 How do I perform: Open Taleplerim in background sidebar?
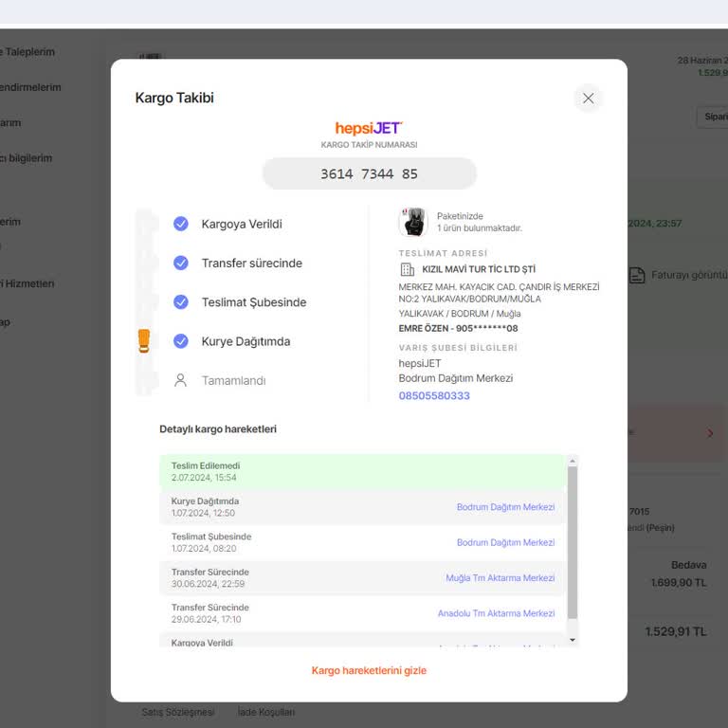coord(27,52)
